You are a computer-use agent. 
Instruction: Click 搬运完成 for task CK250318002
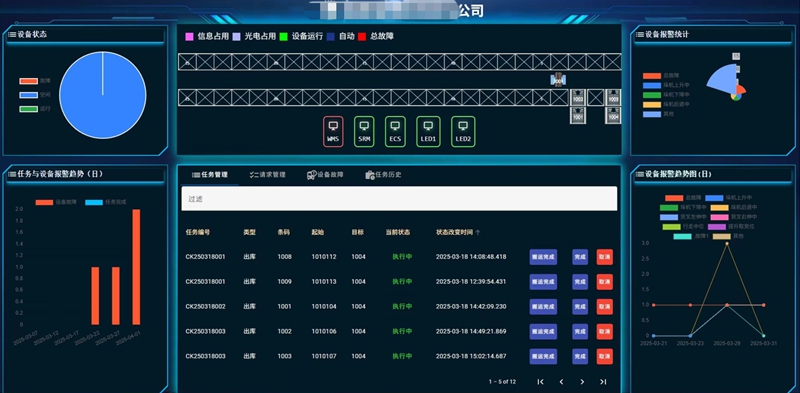pos(543,307)
